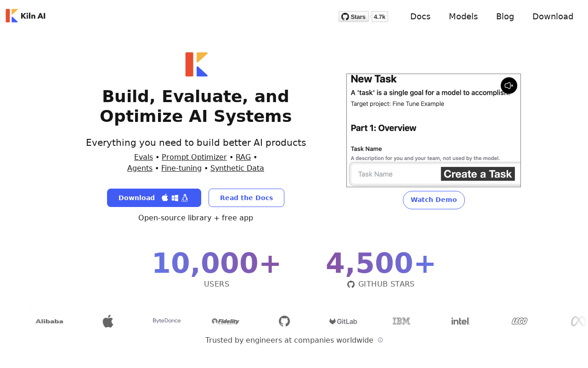Go to the Blog page

505,17
